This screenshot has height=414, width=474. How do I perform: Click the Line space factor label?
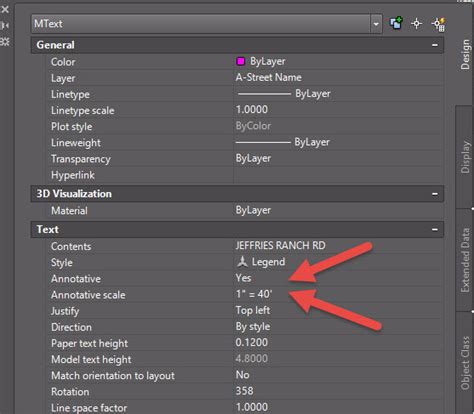[89, 408]
